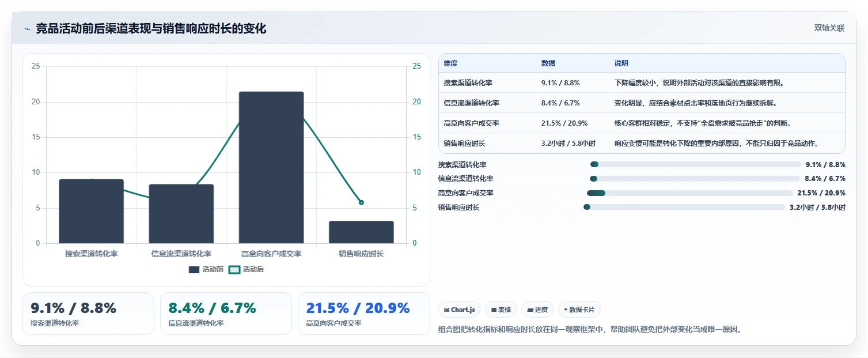Click the line point above 销售响应时长
This screenshot has height=358, width=868.
point(361,202)
